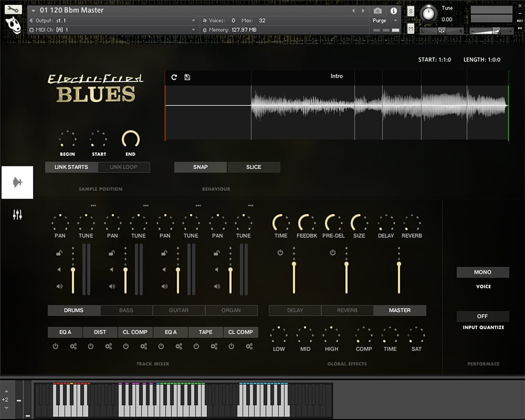Click the wrench settings icon
The width and height of the screenshot is (525, 420).
13,9
